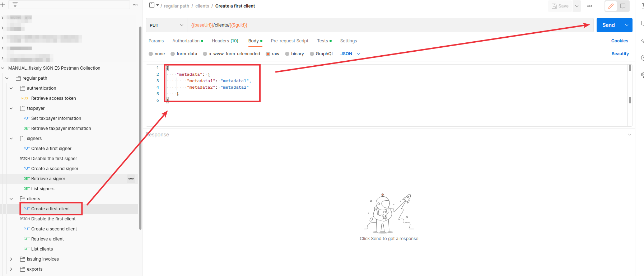Open the JSON body format dropdown
The width and height of the screenshot is (644, 276).
click(350, 54)
